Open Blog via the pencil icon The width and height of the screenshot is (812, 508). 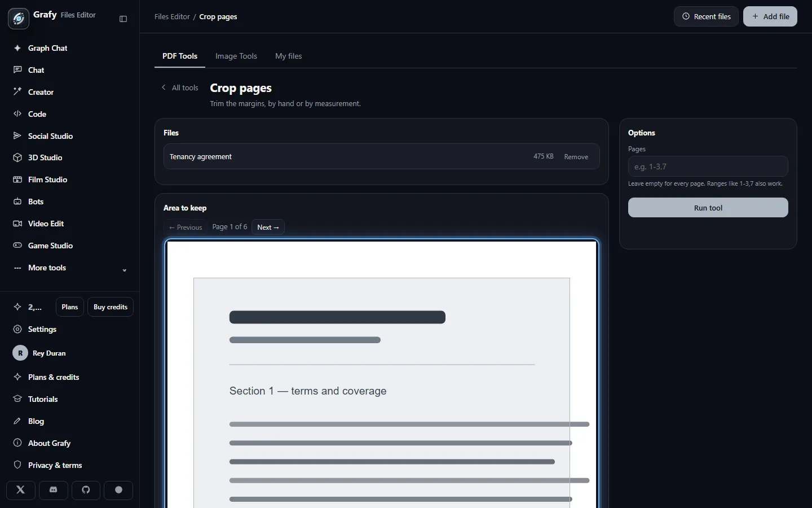(17, 421)
